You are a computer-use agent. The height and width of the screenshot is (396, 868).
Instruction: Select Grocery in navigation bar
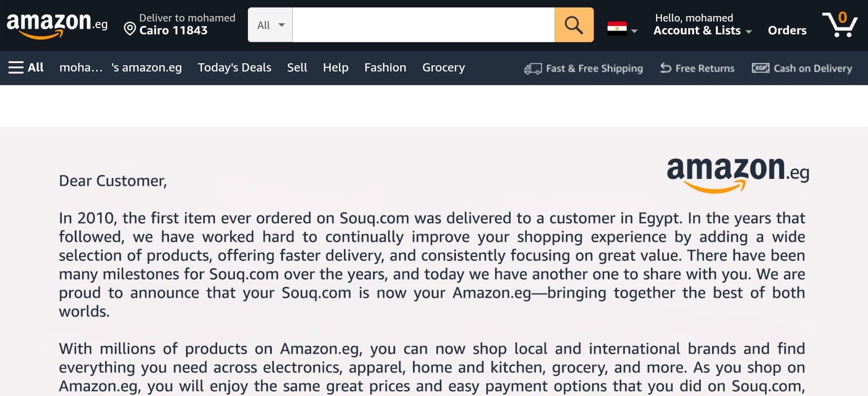click(443, 68)
